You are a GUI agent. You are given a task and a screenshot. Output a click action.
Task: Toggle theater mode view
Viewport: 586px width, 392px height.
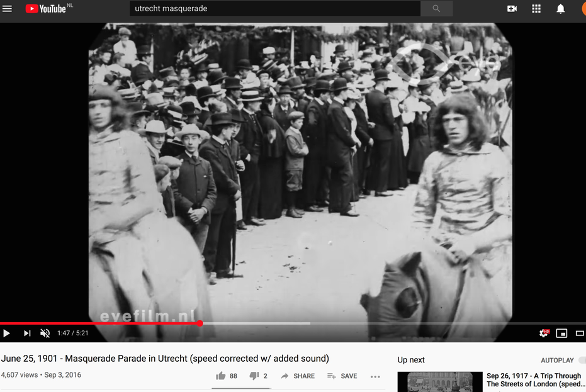(580, 333)
